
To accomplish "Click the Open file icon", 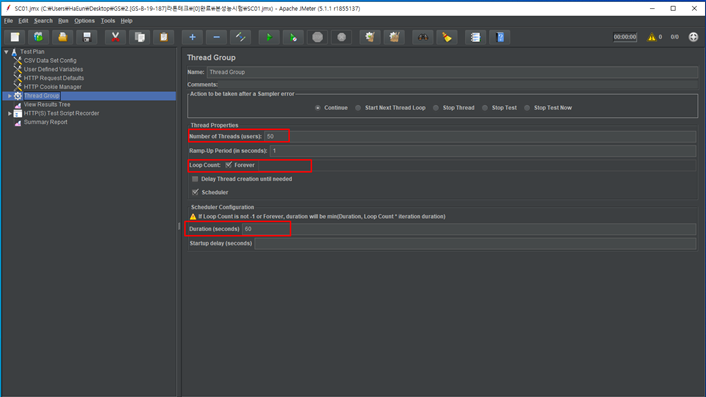I will 63,37.
